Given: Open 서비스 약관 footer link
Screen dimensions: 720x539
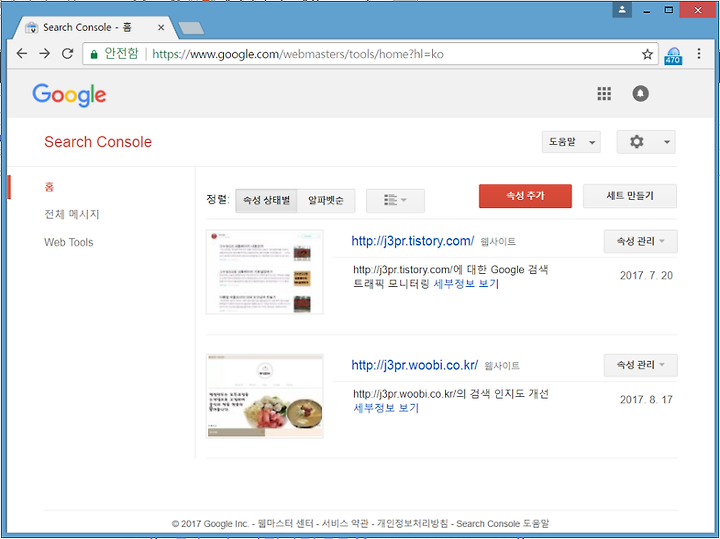Looking at the screenshot, I should tap(345, 523).
